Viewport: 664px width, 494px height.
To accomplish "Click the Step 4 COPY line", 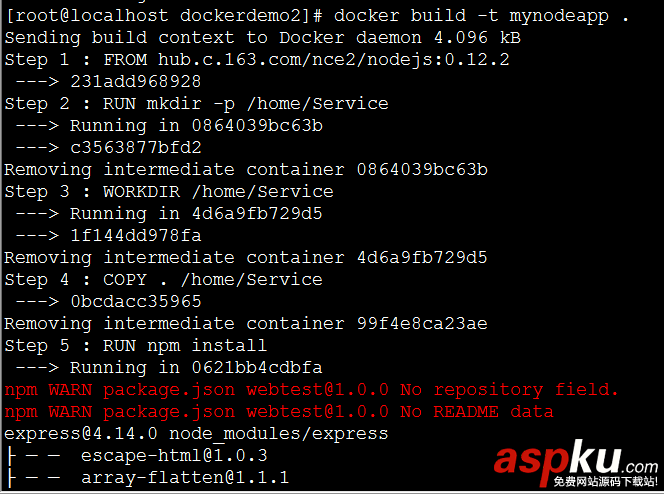I will point(163,280).
